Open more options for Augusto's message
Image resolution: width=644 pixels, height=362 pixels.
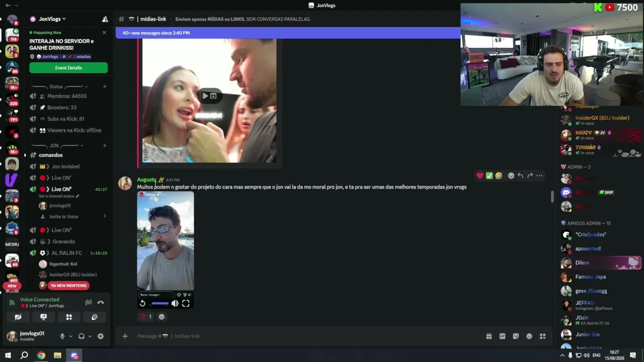[539, 175]
